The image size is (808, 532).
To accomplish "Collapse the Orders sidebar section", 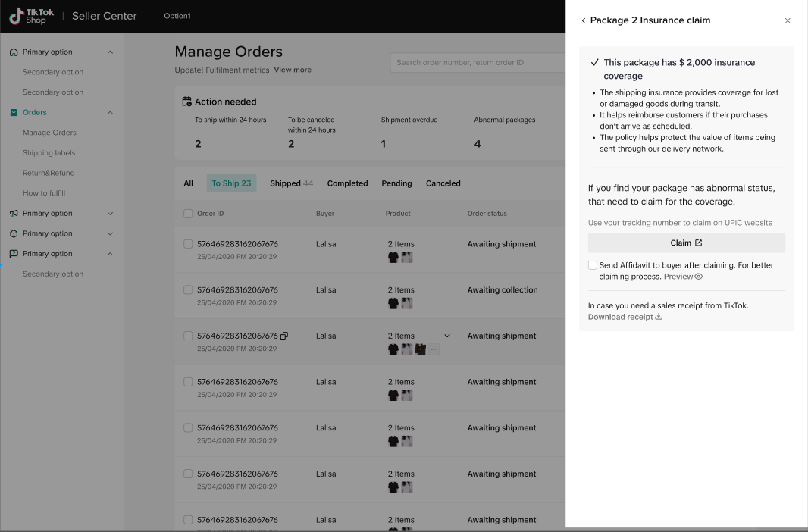I will click(x=110, y=112).
